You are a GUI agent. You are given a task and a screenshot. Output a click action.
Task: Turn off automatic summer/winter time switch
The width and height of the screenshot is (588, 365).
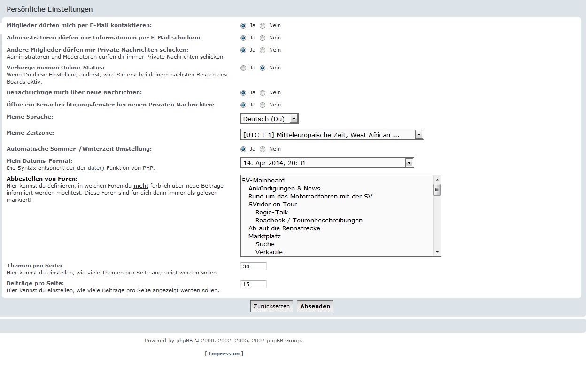coord(263,149)
